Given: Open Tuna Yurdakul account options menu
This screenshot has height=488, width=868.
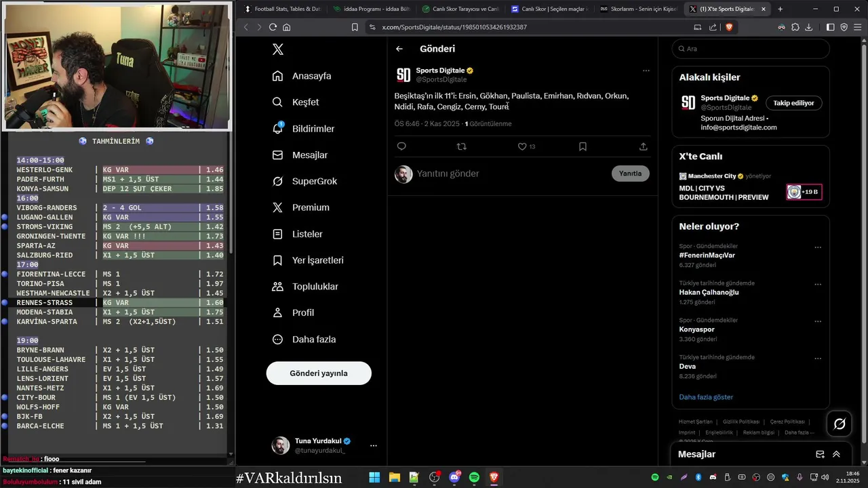Looking at the screenshot, I should 374,445.
